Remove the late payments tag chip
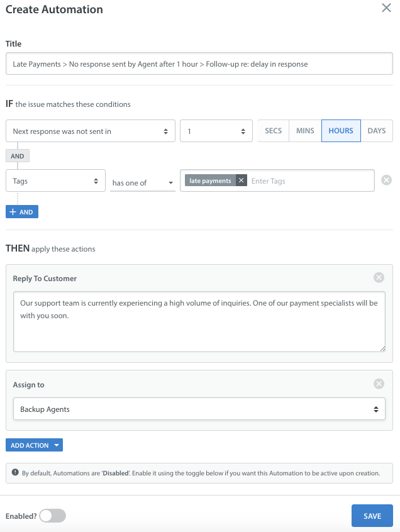The width and height of the screenshot is (400, 532). (x=241, y=180)
